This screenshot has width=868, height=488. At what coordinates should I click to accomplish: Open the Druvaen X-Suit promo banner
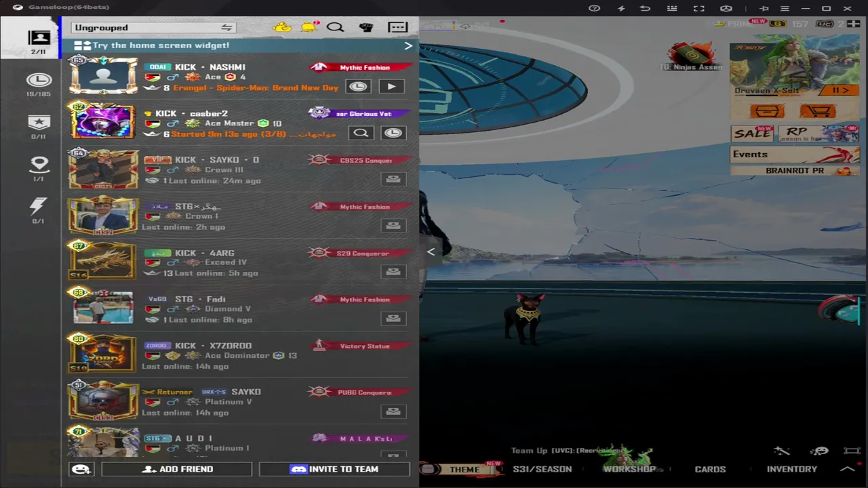click(795, 70)
